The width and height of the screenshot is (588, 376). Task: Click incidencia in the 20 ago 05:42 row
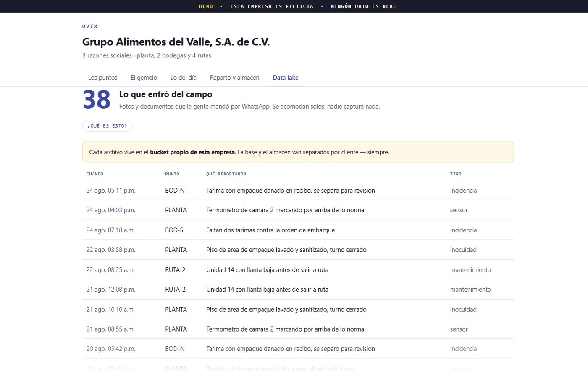[x=464, y=349]
